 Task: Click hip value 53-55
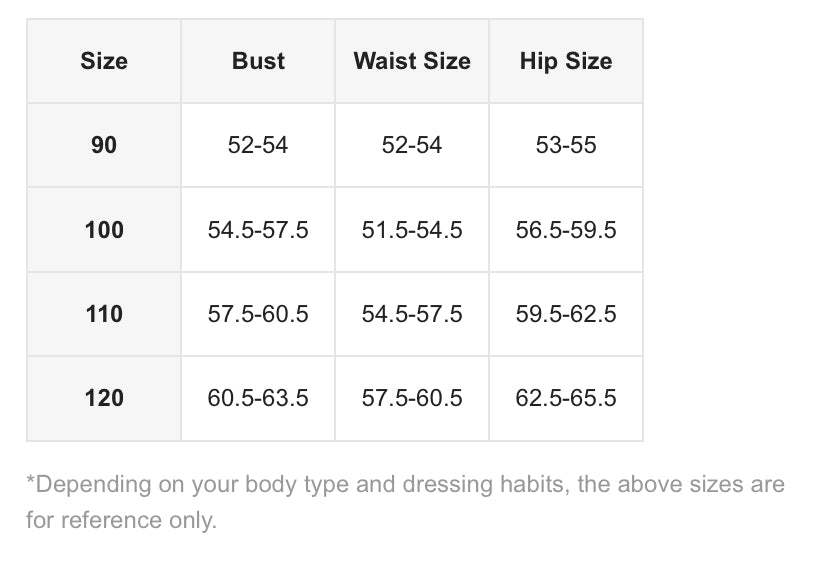(566, 145)
